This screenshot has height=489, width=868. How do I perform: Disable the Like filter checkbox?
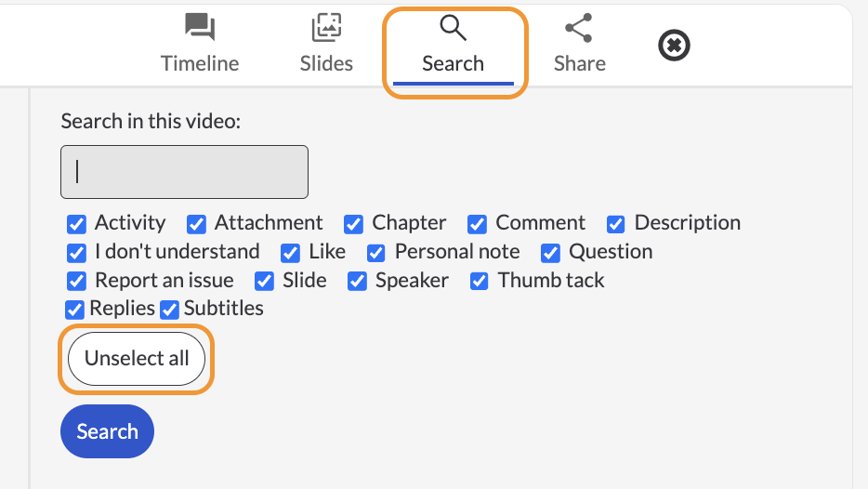click(x=290, y=253)
